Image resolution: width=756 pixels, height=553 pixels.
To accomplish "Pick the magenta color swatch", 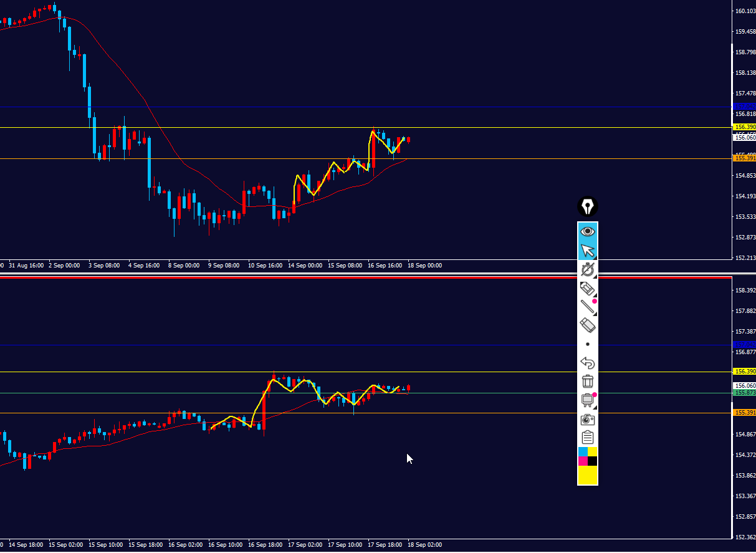I will tap(583, 461).
